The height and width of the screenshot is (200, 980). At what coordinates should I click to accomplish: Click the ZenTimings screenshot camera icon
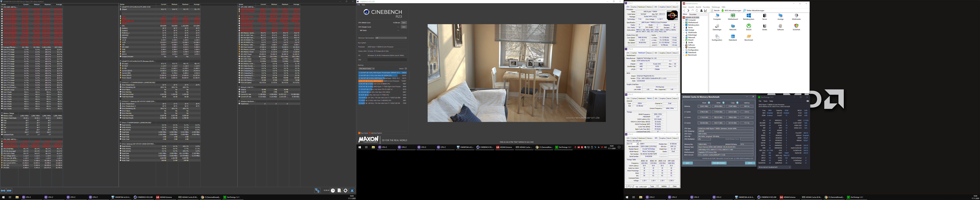click(808, 101)
